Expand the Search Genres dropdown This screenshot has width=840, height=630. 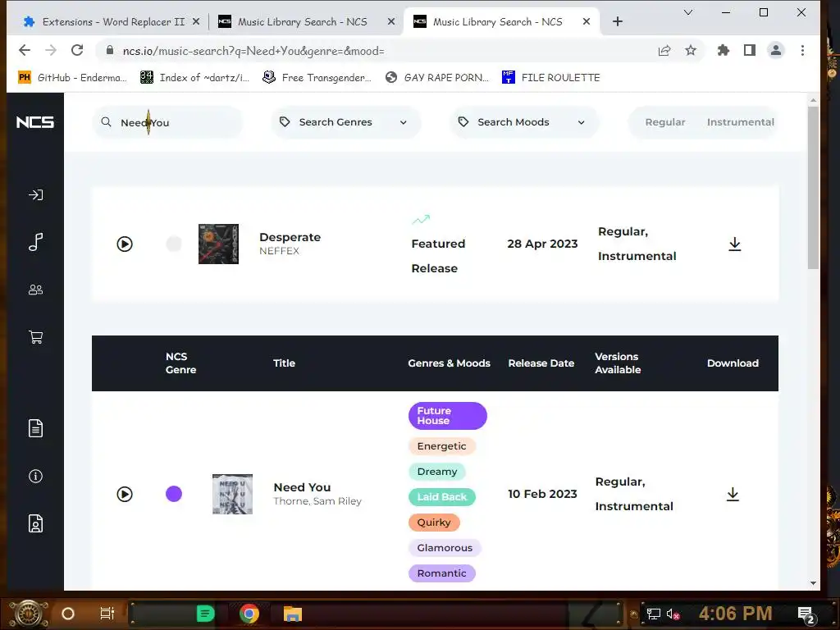coord(345,122)
